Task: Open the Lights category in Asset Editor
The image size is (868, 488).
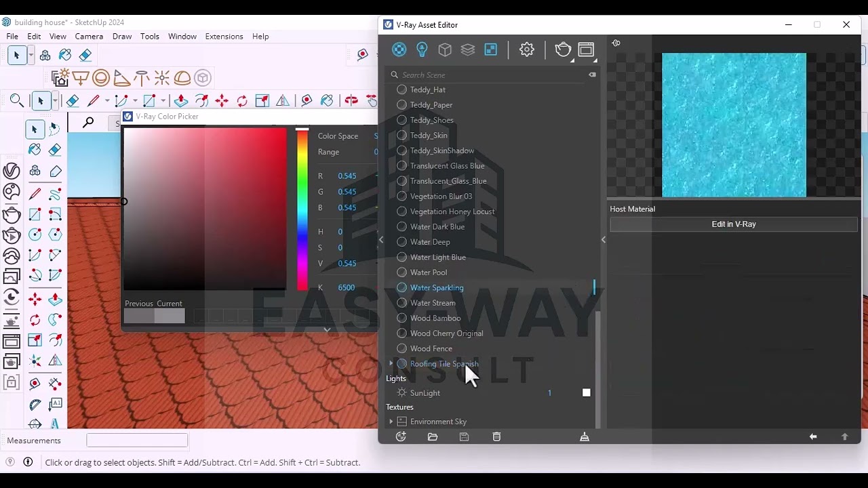Action: (x=422, y=49)
